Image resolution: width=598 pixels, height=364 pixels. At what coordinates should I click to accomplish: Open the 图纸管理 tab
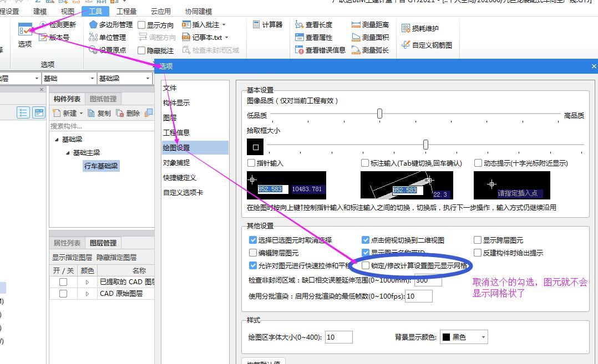coord(103,99)
